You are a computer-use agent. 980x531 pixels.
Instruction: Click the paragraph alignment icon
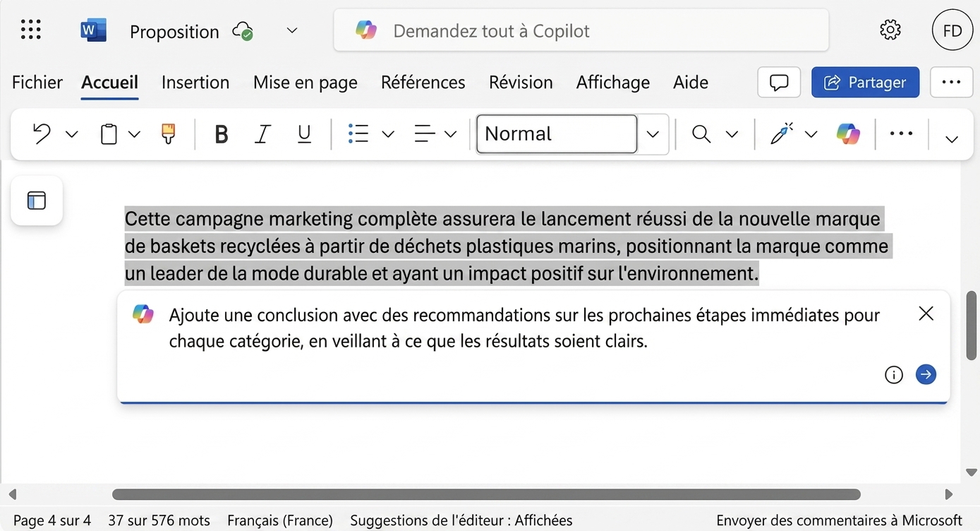click(x=425, y=133)
